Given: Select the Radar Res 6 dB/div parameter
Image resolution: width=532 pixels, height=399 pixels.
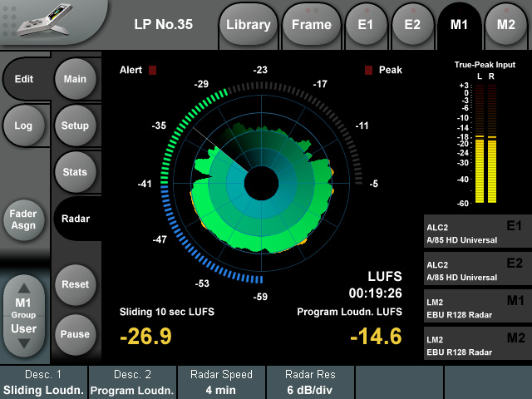Looking at the screenshot, I should click(310, 382).
